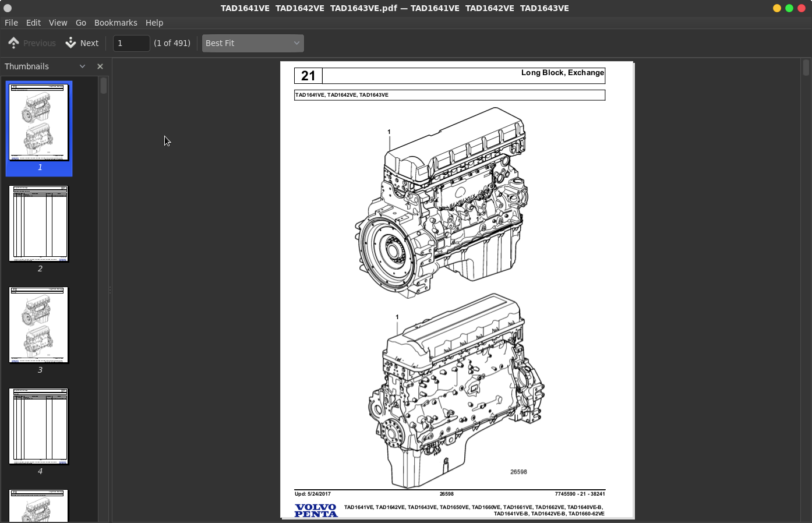Open the Help menu
The height and width of the screenshot is (523, 812).
pyautogui.click(x=154, y=23)
